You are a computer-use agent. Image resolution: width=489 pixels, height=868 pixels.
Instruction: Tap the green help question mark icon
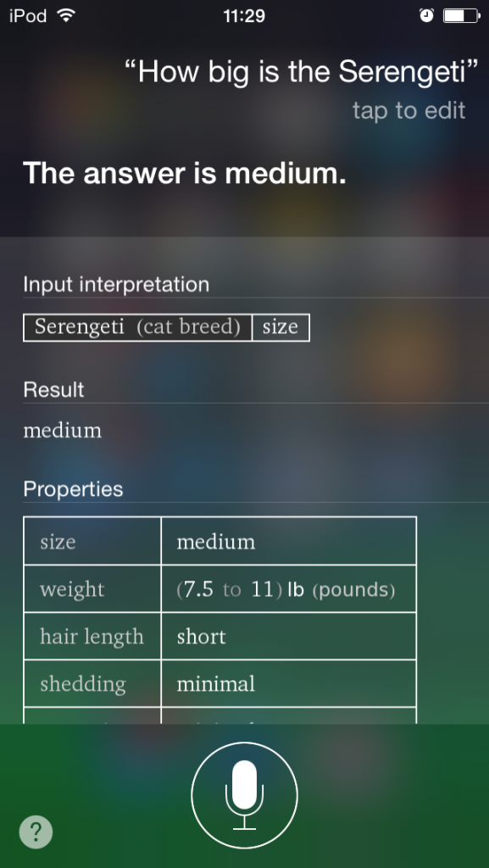[x=36, y=832]
